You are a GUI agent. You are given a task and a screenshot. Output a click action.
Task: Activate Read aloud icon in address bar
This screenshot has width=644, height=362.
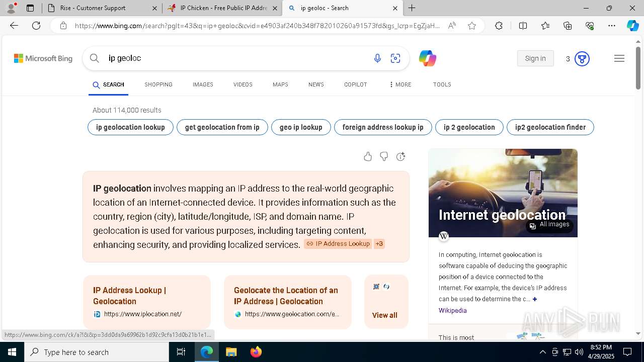click(x=452, y=26)
